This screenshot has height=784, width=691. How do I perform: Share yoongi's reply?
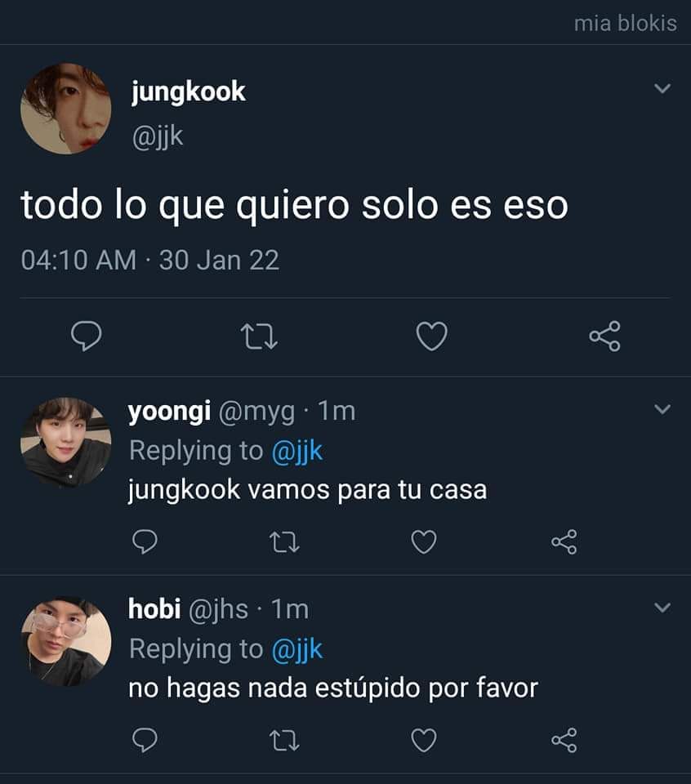coord(564,542)
